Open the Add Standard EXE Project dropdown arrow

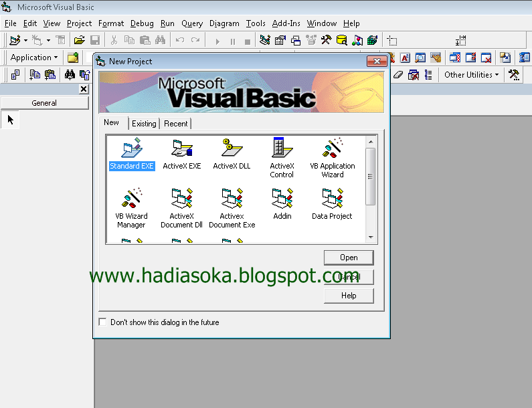(26, 40)
